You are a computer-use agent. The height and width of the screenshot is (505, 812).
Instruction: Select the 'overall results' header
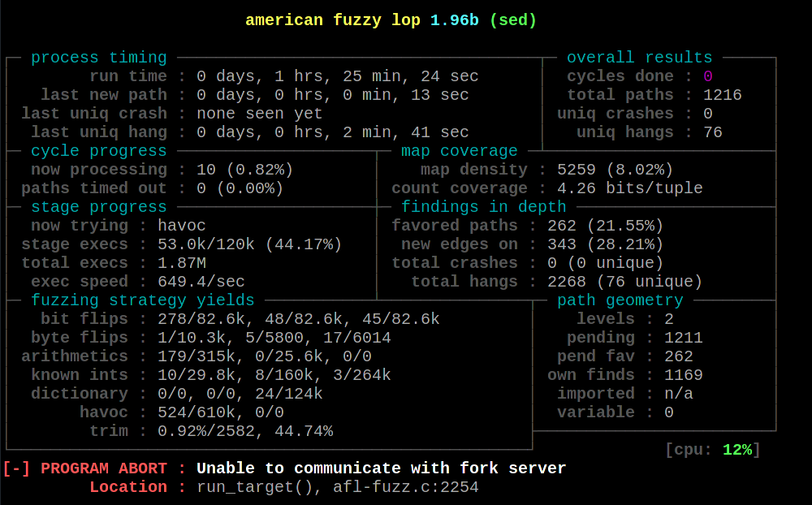coord(640,58)
